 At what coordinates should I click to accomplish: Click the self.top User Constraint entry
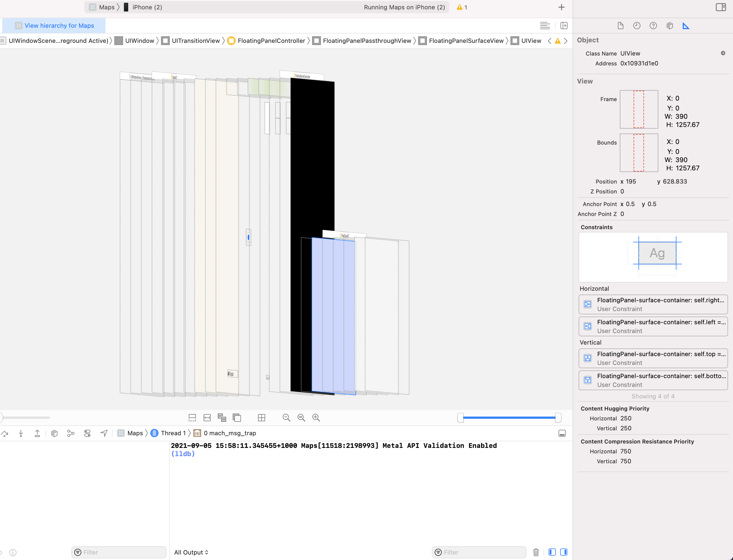[x=653, y=358]
